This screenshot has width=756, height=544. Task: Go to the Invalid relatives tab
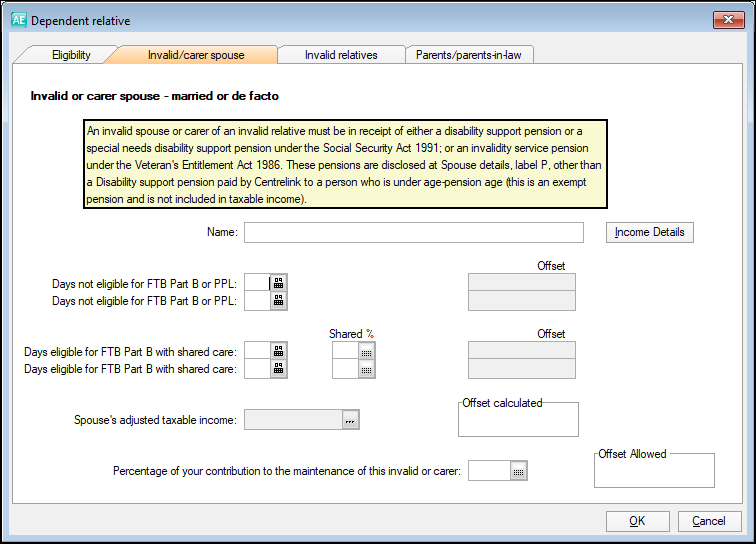tap(341, 55)
